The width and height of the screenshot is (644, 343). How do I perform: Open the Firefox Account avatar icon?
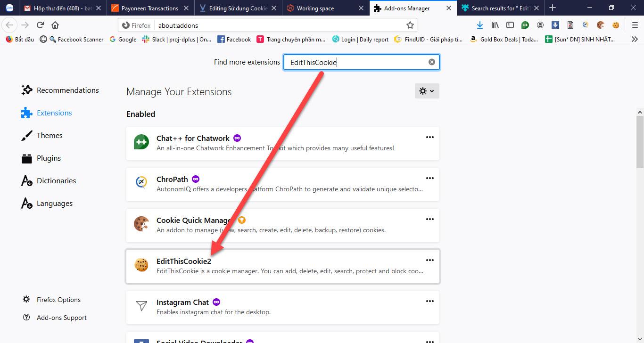click(x=540, y=25)
